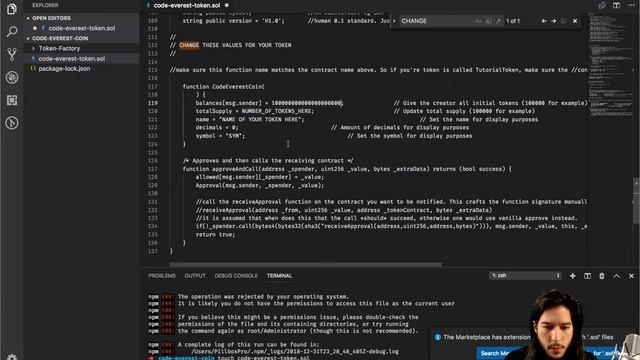The image size is (640, 360).
Task: Split the editor to the right
Action: pyautogui.click(x=616, y=5)
